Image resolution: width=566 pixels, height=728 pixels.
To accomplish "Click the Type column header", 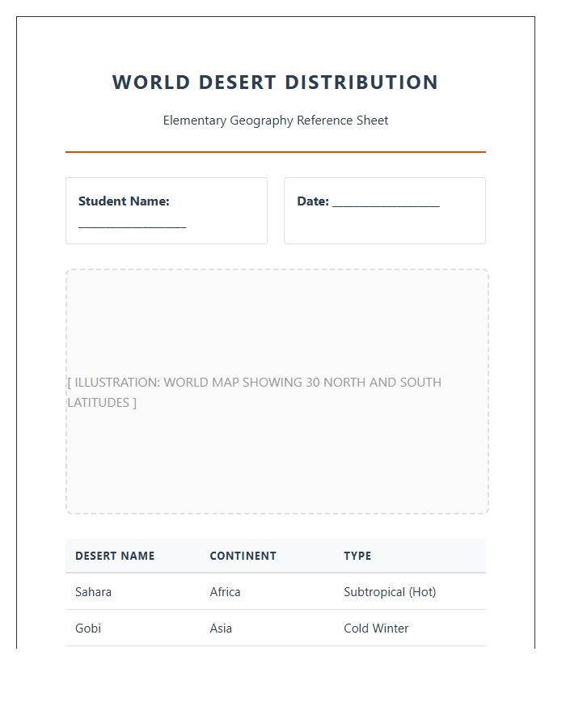I will (x=357, y=556).
